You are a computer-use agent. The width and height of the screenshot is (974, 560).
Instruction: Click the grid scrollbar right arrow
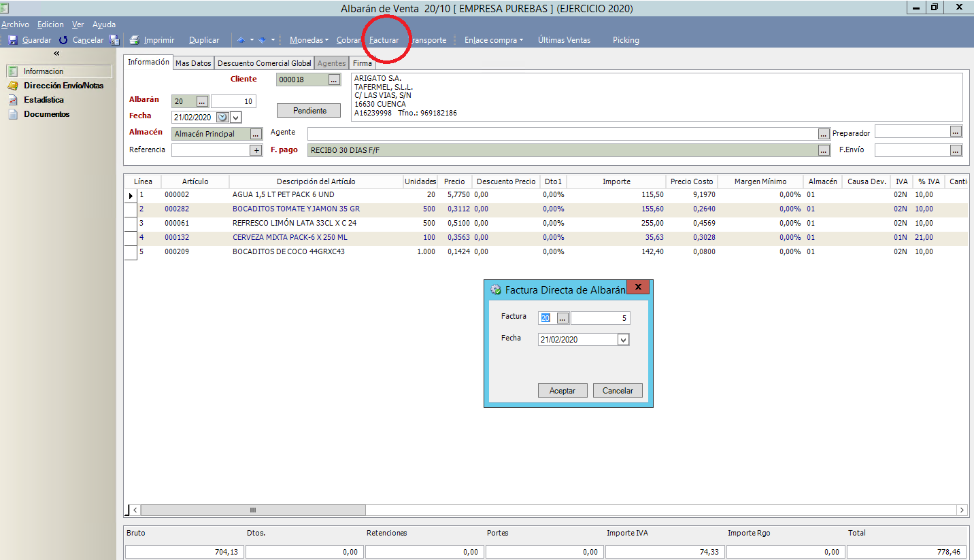pos(962,510)
